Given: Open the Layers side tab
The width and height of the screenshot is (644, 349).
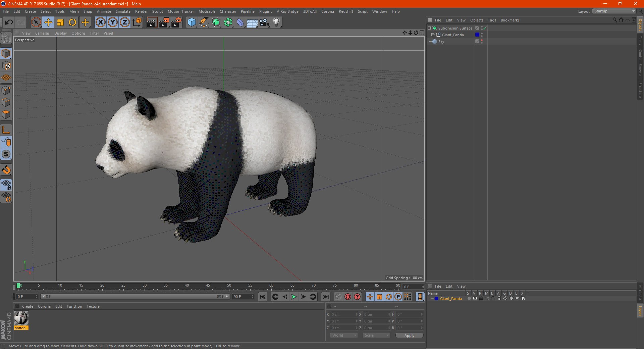Looking at the screenshot, I should coord(640,311).
